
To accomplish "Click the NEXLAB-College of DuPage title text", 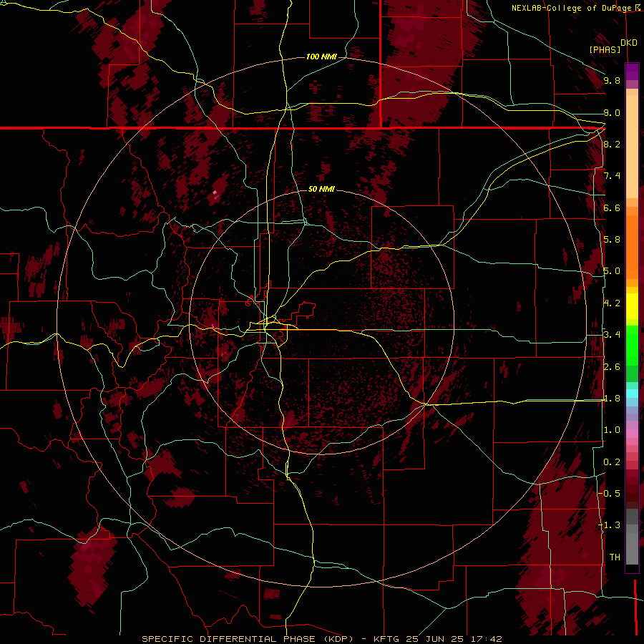I will pyautogui.click(x=571, y=8).
